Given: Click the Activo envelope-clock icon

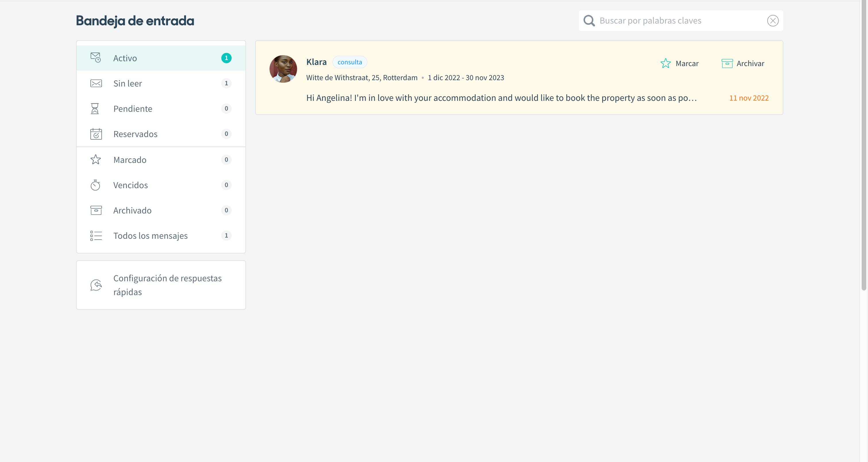Looking at the screenshot, I should [96, 58].
